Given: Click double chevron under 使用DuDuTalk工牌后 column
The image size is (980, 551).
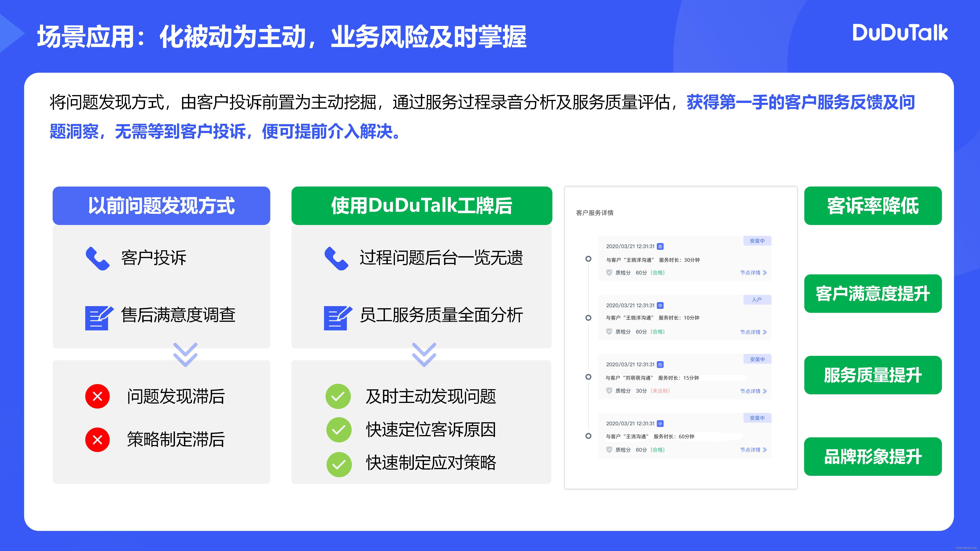Looking at the screenshot, I should pos(424,354).
